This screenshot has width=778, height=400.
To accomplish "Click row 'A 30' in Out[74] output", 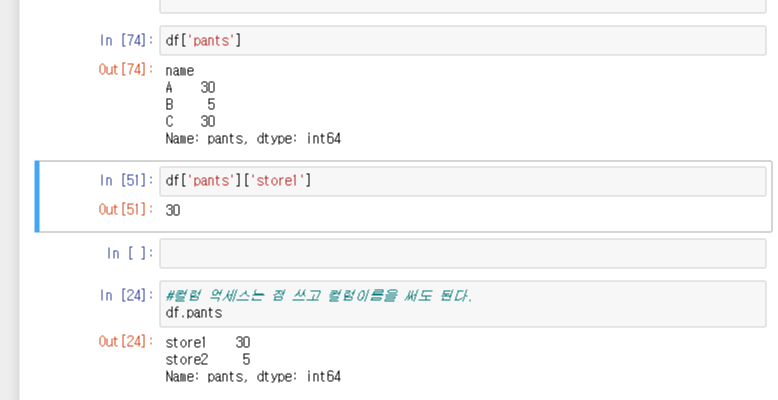I will 191,88.
